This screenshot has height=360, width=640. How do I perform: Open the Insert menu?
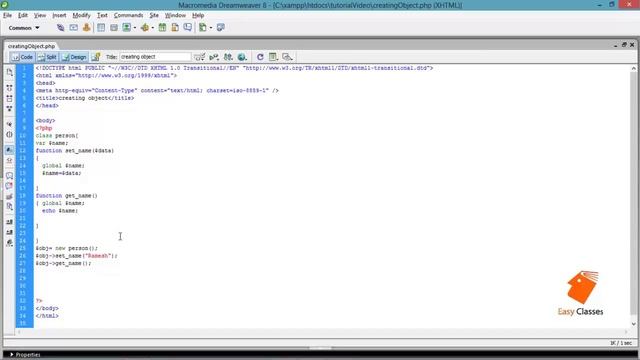[x=59, y=16]
